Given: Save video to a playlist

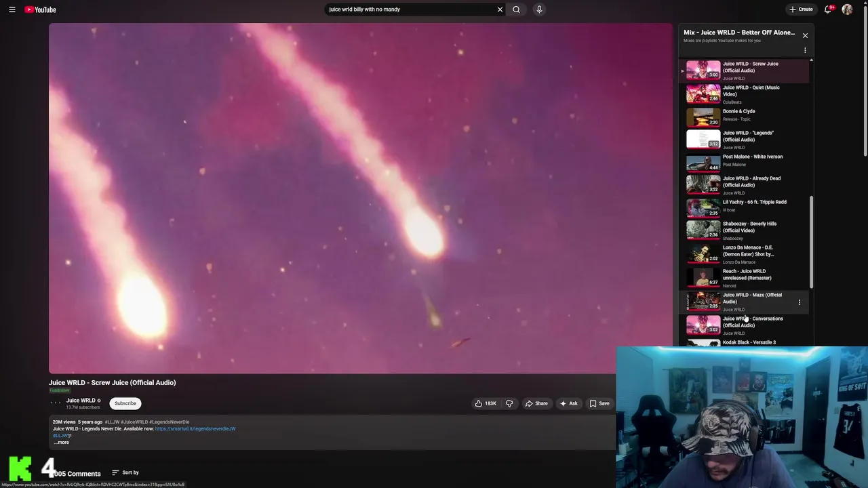Looking at the screenshot, I should (x=599, y=403).
